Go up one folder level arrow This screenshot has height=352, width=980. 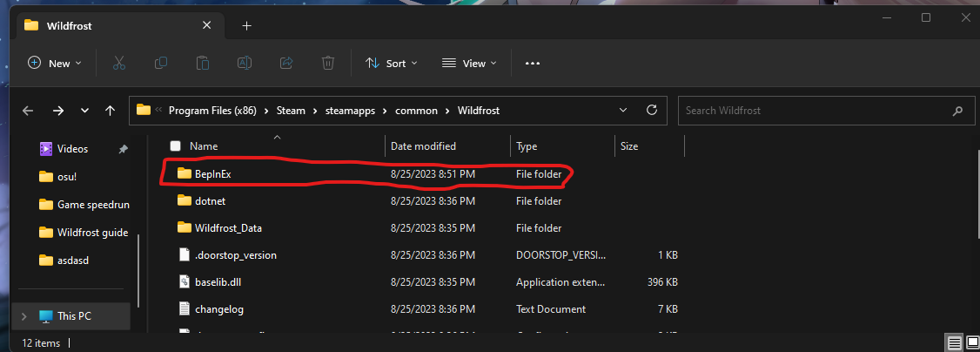(111, 111)
